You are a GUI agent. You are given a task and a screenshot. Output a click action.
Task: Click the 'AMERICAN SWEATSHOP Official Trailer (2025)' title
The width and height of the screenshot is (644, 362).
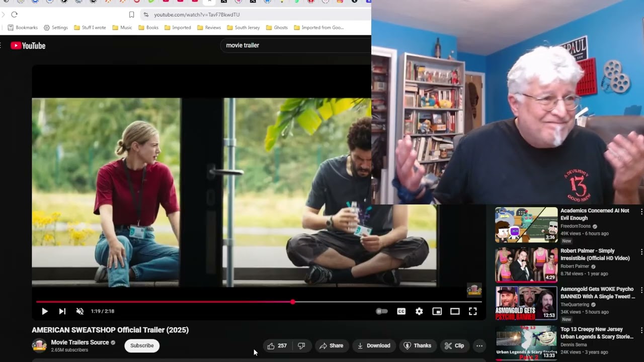coord(110,330)
